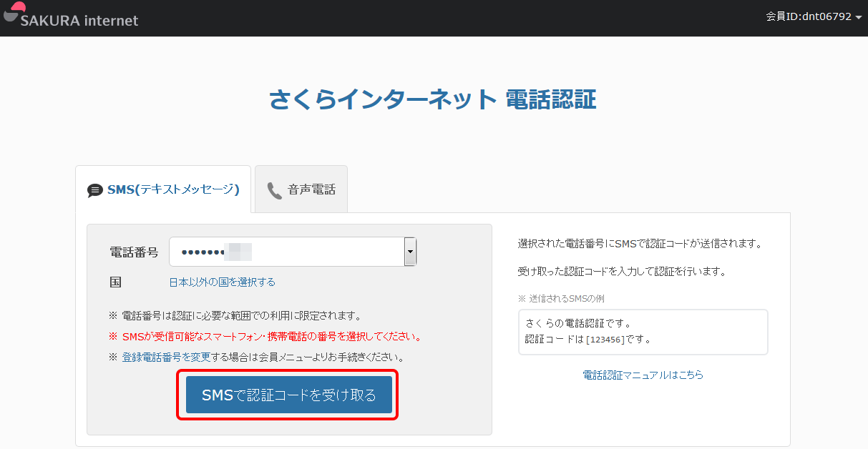
Task: Click the caret beside the member ID
Action: [858, 17]
